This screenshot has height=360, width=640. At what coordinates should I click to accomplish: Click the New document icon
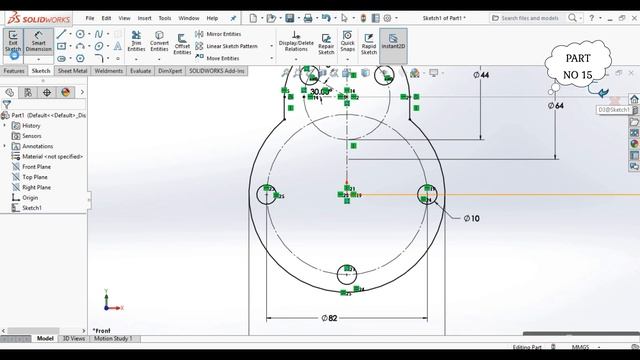[253, 18]
